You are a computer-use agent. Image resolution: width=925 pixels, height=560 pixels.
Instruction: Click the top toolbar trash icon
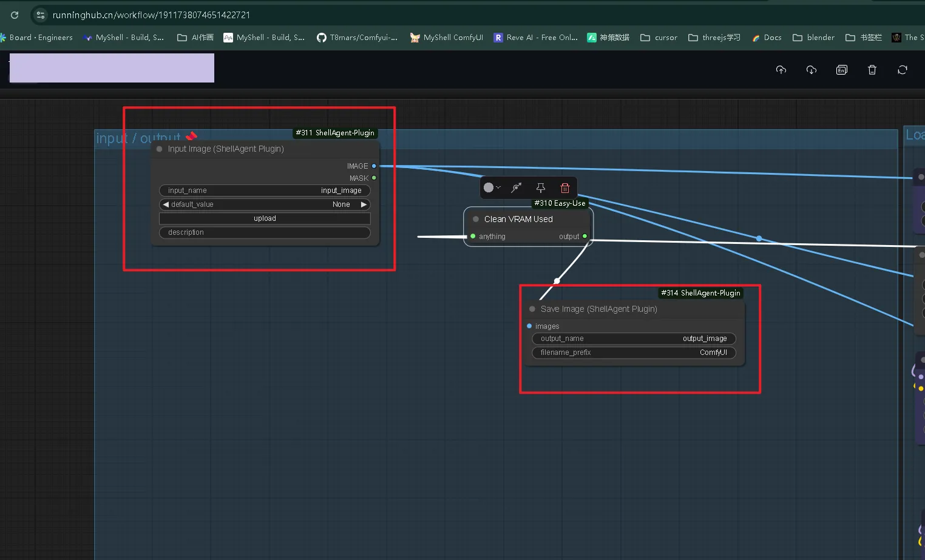872,70
